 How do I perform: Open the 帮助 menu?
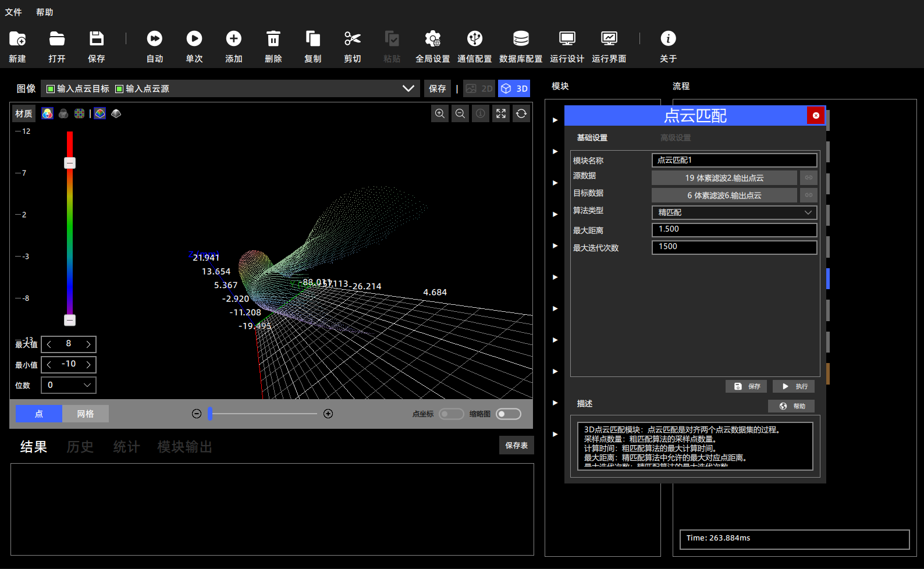point(45,12)
